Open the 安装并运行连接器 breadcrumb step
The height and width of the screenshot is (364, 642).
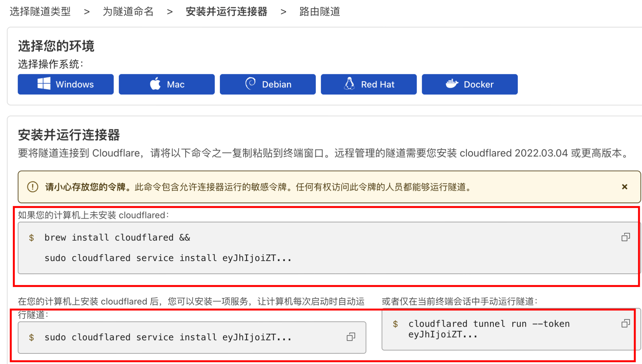click(x=227, y=12)
